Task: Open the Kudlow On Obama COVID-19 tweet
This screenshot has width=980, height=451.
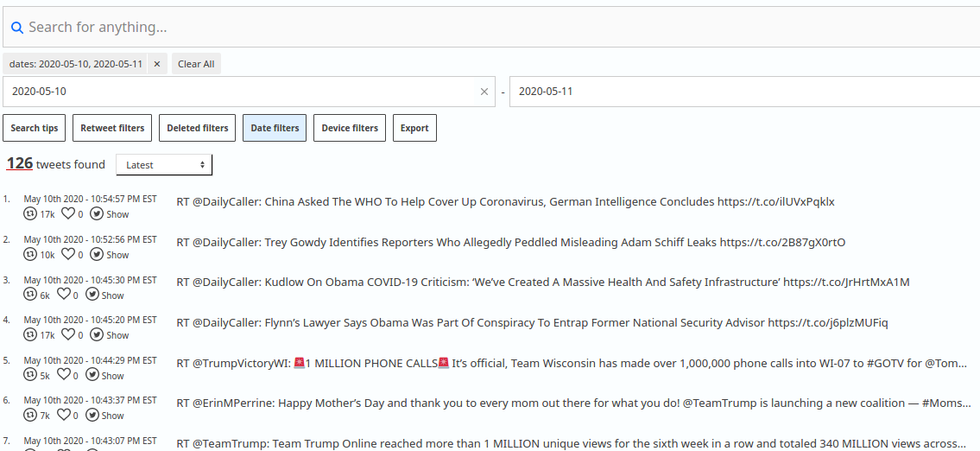Action: point(543,283)
